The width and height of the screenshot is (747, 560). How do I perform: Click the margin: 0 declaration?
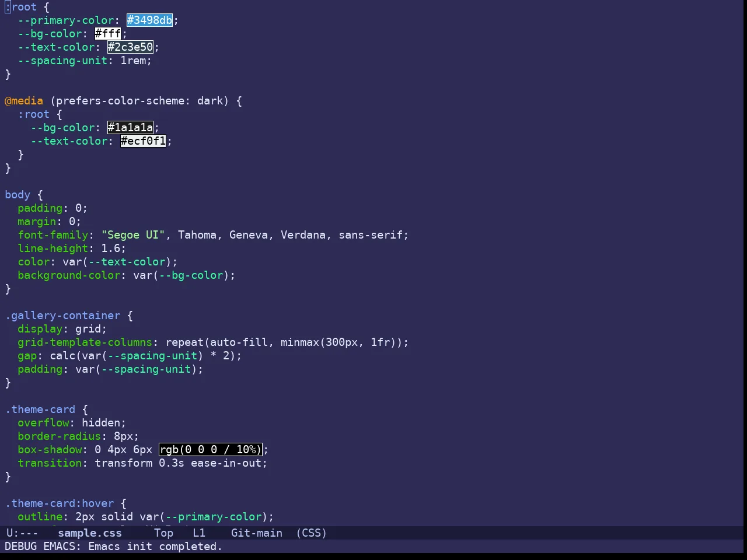50,222
